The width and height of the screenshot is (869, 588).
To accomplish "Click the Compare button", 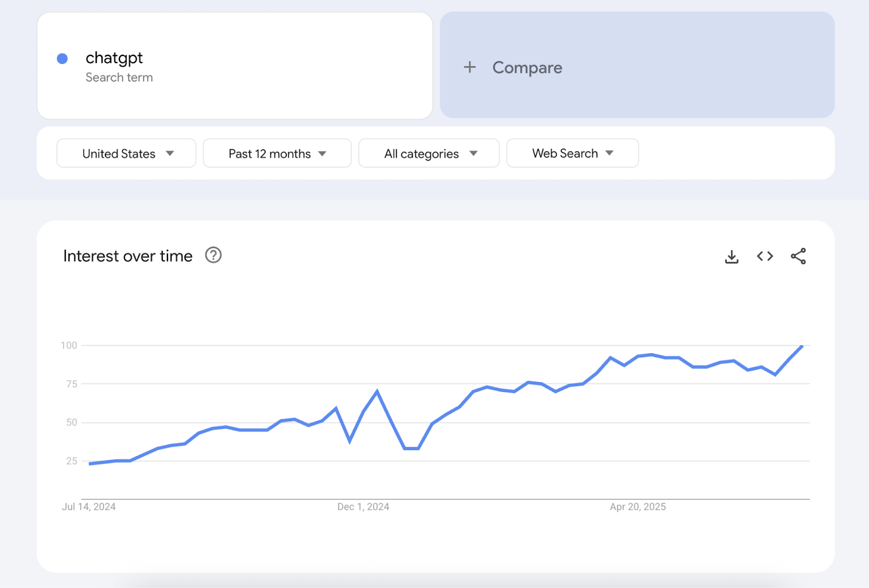I will (527, 67).
